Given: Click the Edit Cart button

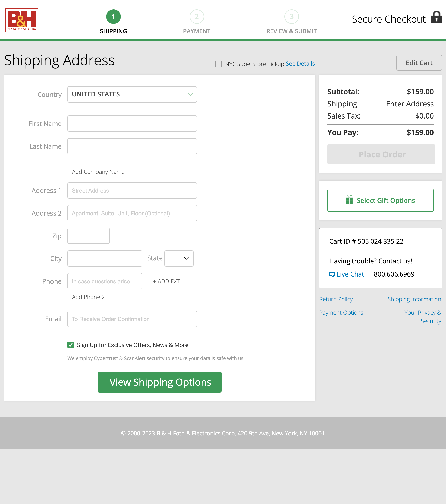Looking at the screenshot, I should [419, 63].
